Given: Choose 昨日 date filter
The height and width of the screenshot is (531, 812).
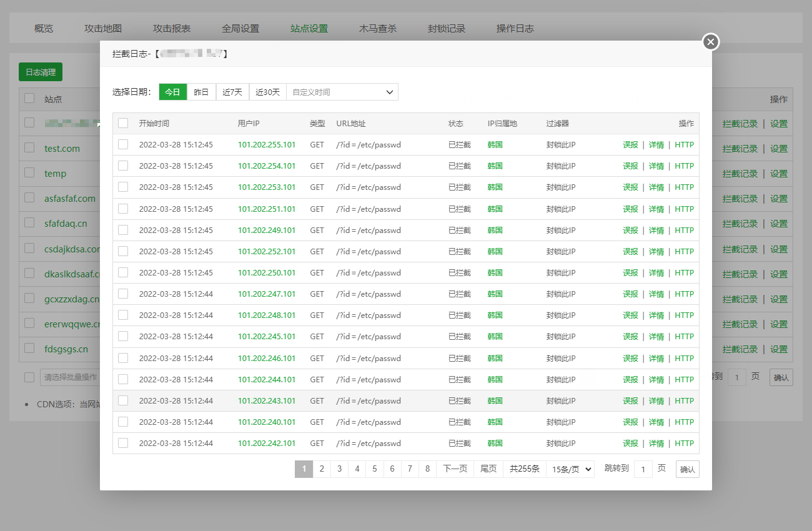Looking at the screenshot, I should coord(201,92).
